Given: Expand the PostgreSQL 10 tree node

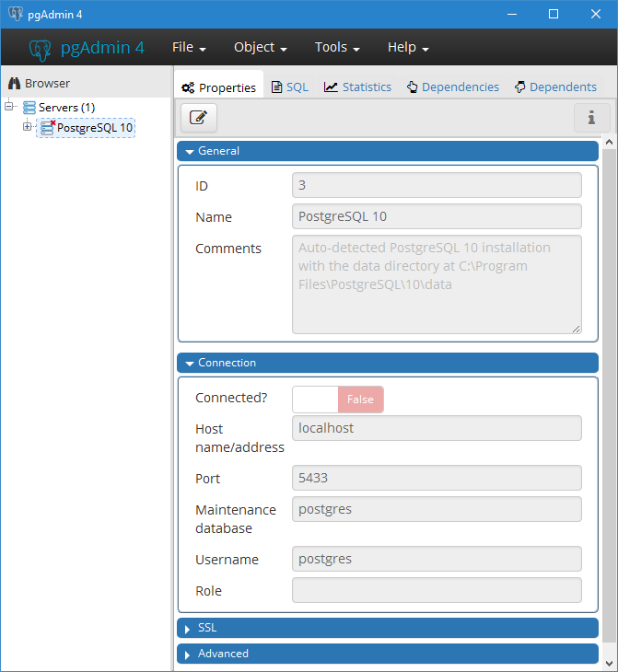Looking at the screenshot, I should click(27, 127).
